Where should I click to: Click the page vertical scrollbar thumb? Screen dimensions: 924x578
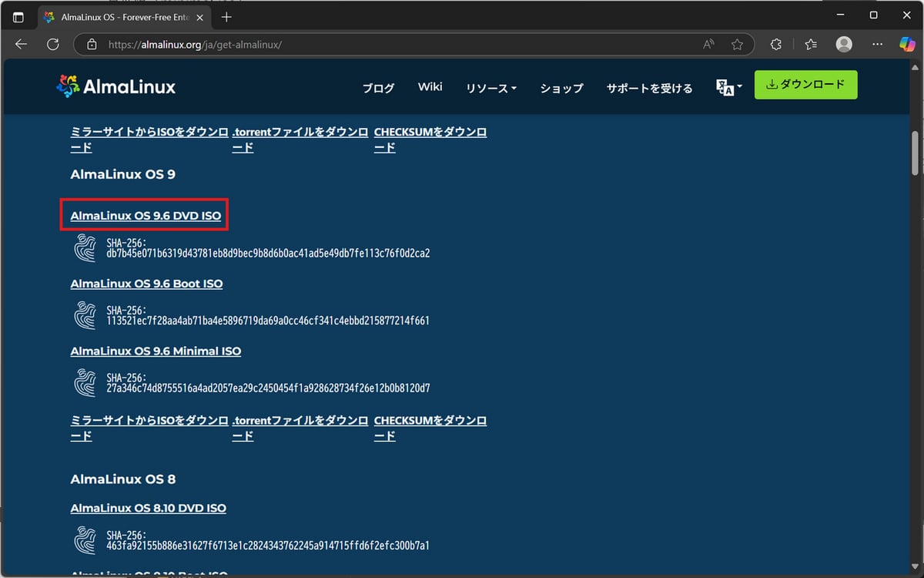pyautogui.click(x=915, y=153)
